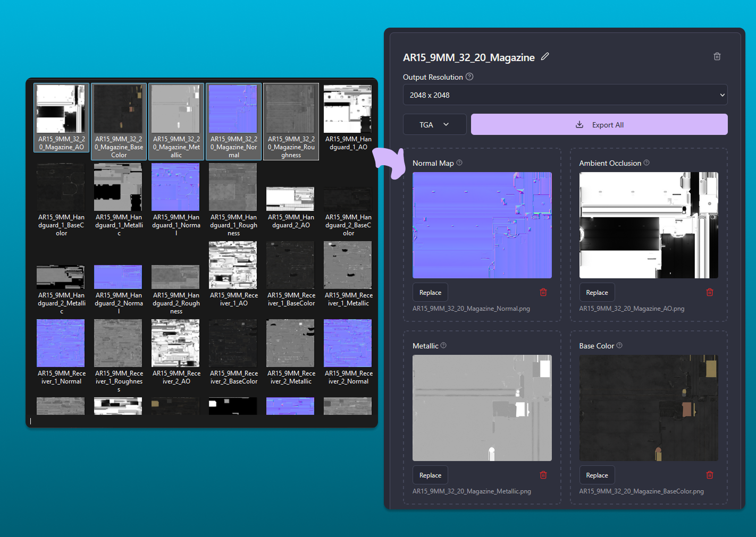Select AR15_9MM_32_20_Magazine_BaseColor file in explorer
The image size is (756, 537).
pyautogui.click(x=119, y=121)
